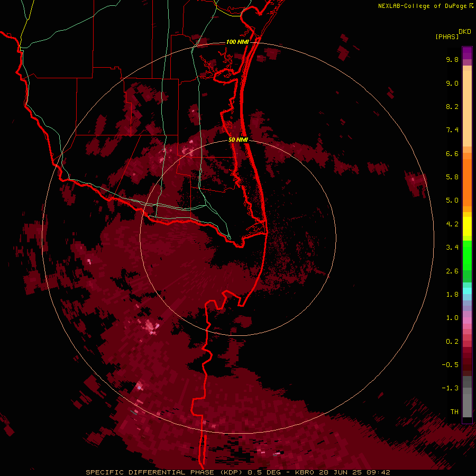476x476 pixels.
Task: Click the 9.8 value on the color scale
Action: 452,60
